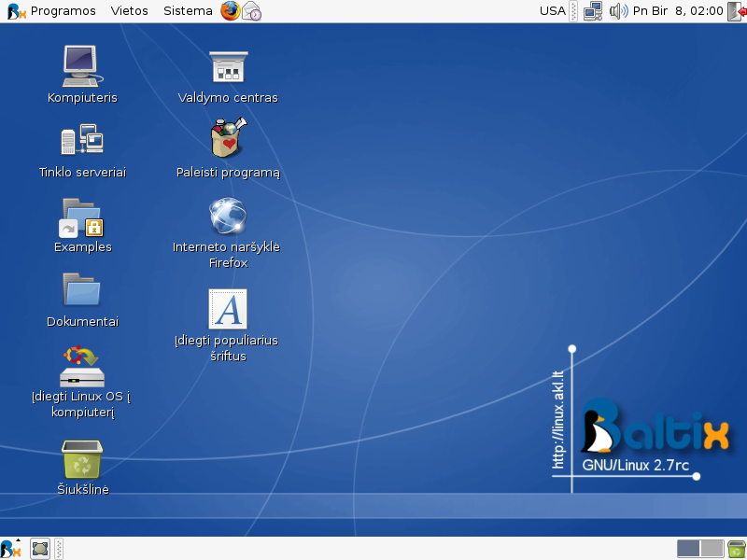Viewport: 747px width, 560px height.
Task: Switch to the second workspace
Action: [712, 549]
